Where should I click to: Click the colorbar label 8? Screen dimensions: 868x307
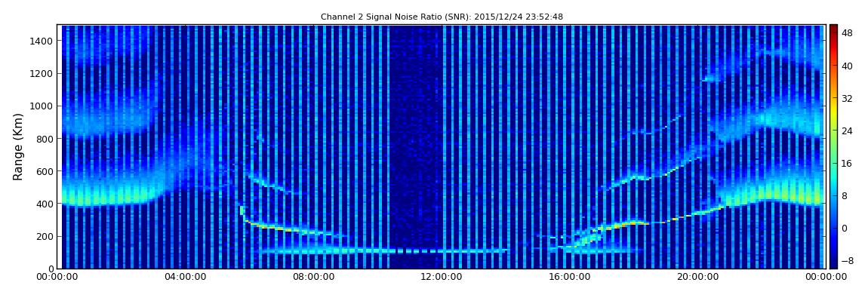[x=845, y=196]
